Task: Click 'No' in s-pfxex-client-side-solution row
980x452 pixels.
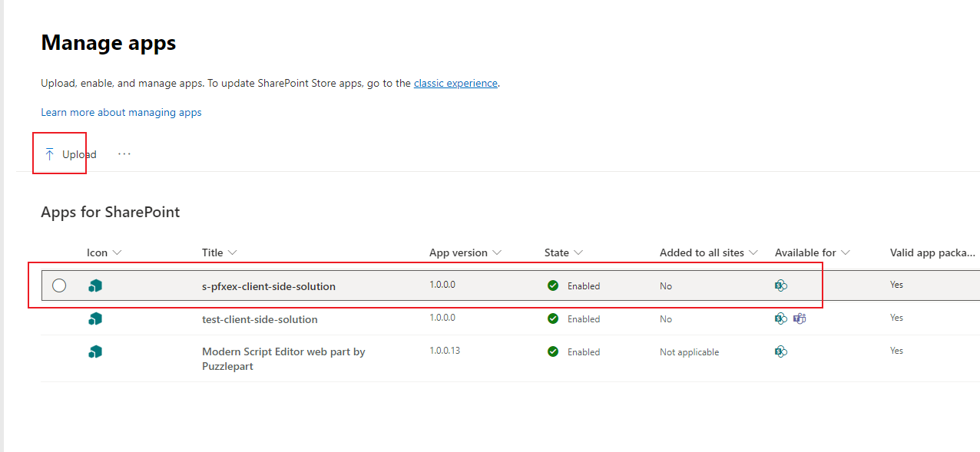Action: 666,286
